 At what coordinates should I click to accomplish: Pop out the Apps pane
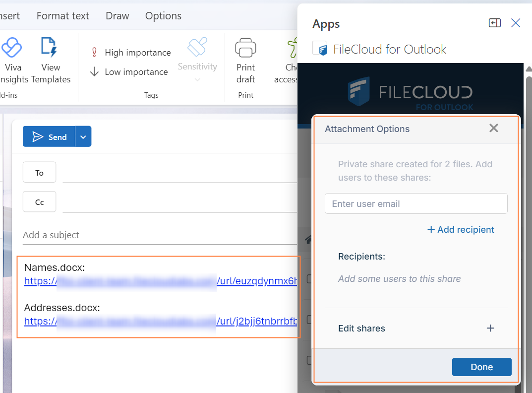495,23
